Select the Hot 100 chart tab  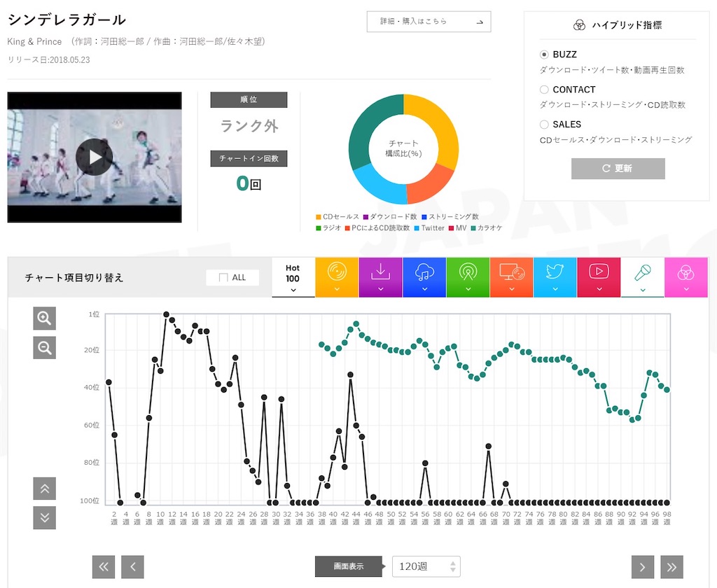pyautogui.click(x=293, y=277)
